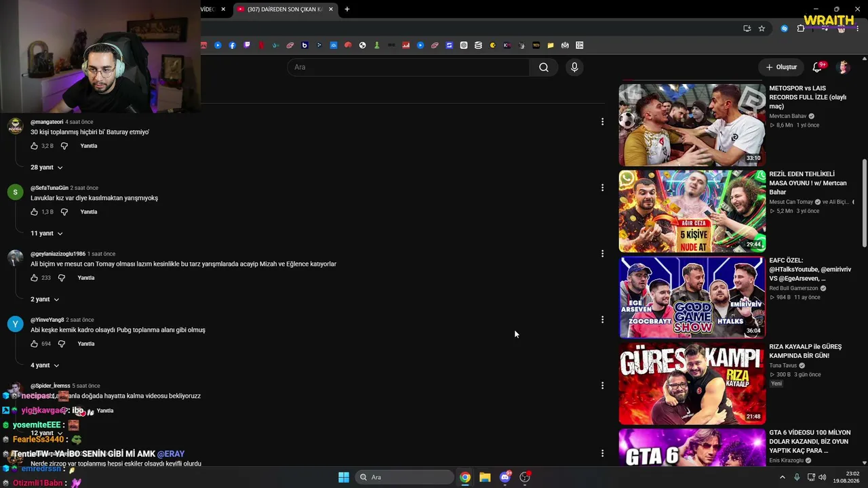Image resolution: width=868 pixels, height=488 pixels.
Task: Reply to the @YinveYang8 comment
Action: (85, 344)
